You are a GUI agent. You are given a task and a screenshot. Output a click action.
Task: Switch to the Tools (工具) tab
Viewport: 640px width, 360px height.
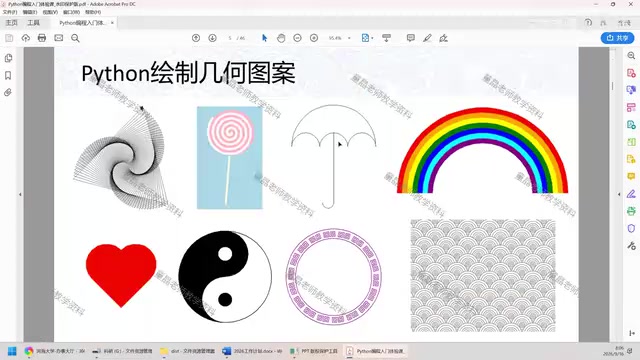(33, 23)
